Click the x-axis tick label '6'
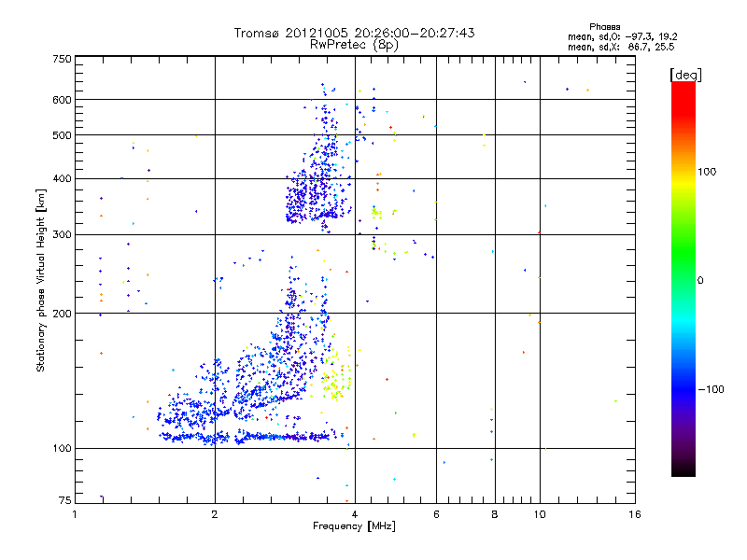The image size is (747, 560). pos(436,514)
